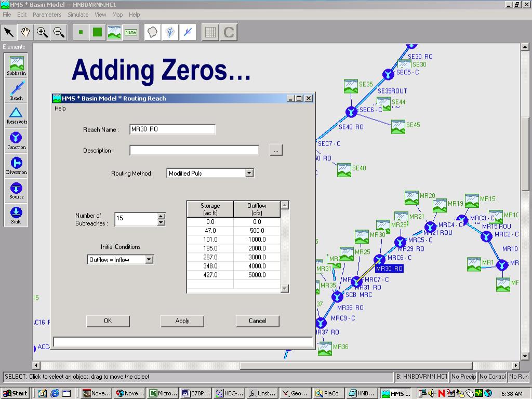Select the arrow pointer tool
Image resolution: width=532 pixels, height=399 pixels.
pos(9,32)
